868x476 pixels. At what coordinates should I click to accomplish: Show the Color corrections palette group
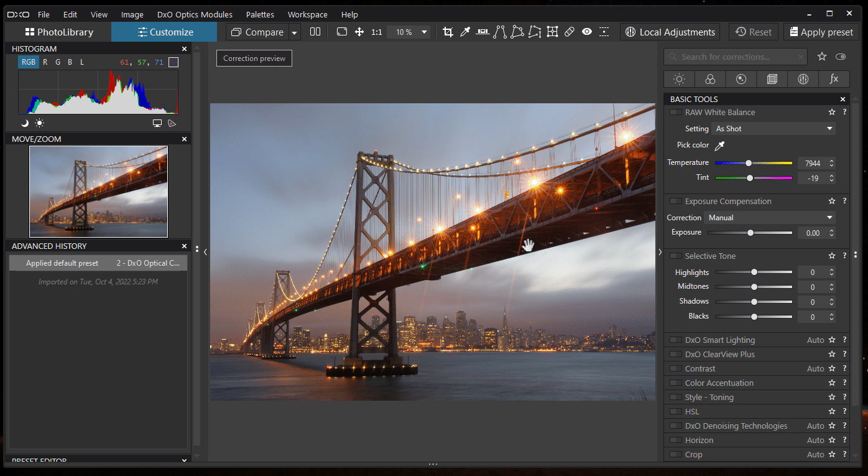pos(710,79)
